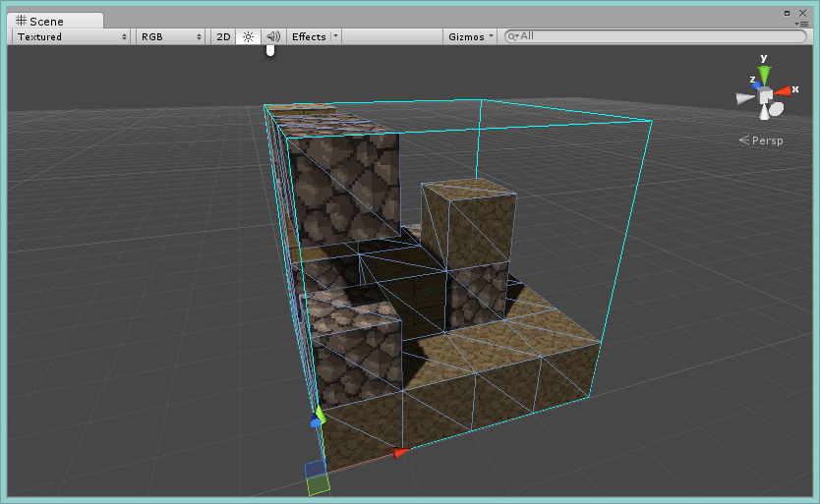Click the red X axis cone on orientation gizmo
Screen dimensions: 820x504
coord(783,91)
